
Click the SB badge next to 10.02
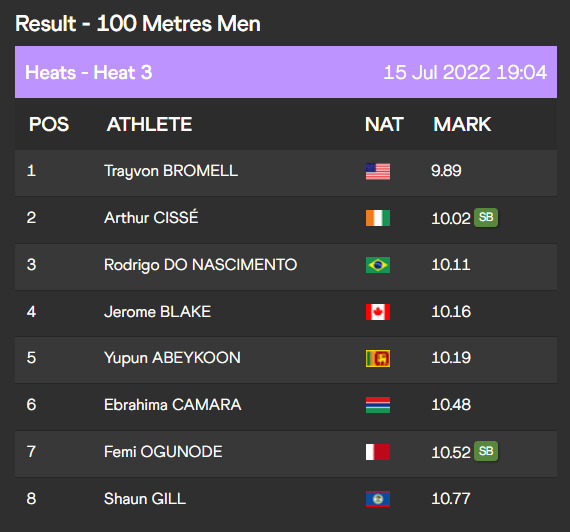486,217
